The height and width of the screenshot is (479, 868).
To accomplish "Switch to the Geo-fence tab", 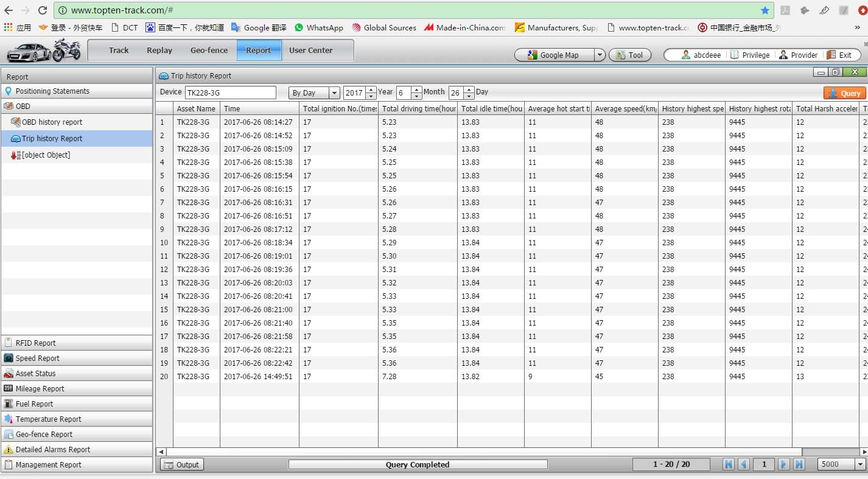I will [209, 51].
